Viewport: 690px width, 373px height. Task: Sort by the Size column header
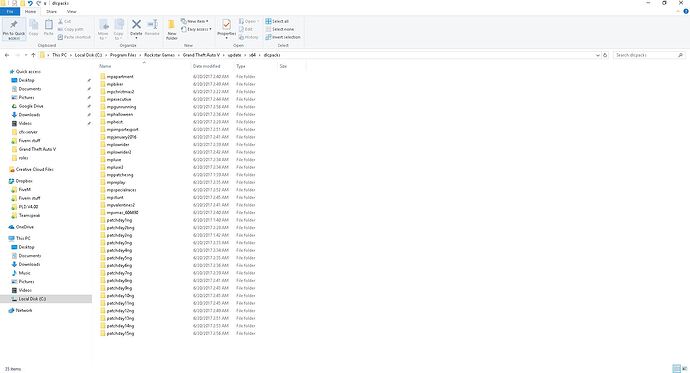pyautogui.click(x=283, y=66)
